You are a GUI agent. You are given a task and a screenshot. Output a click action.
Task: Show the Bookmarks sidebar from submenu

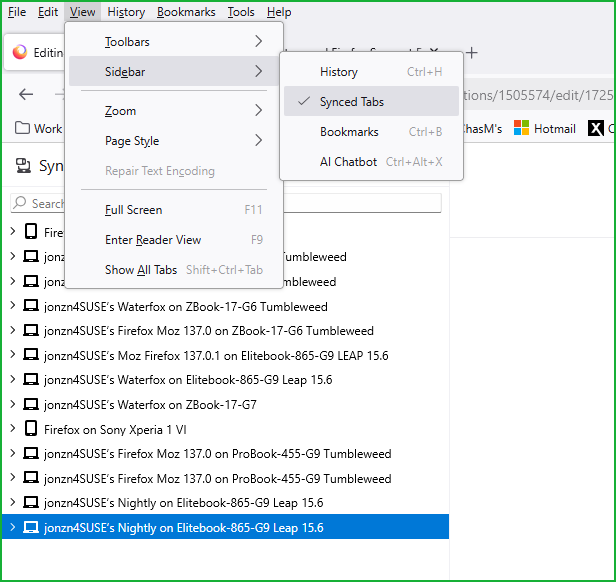coord(371,131)
